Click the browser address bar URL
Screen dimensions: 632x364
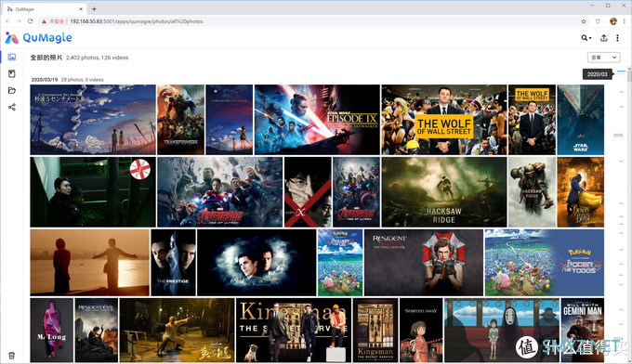click(x=137, y=21)
